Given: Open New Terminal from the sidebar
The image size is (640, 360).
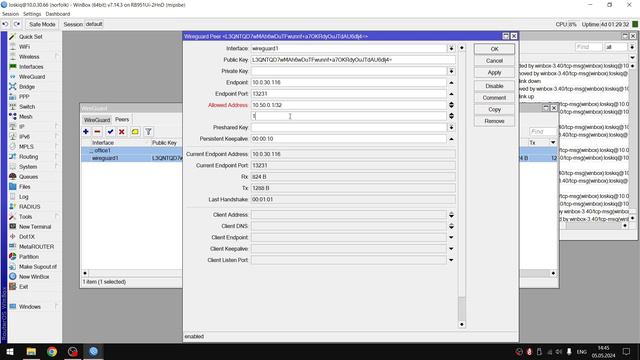Looking at the screenshot, I should [x=35, y=227].
